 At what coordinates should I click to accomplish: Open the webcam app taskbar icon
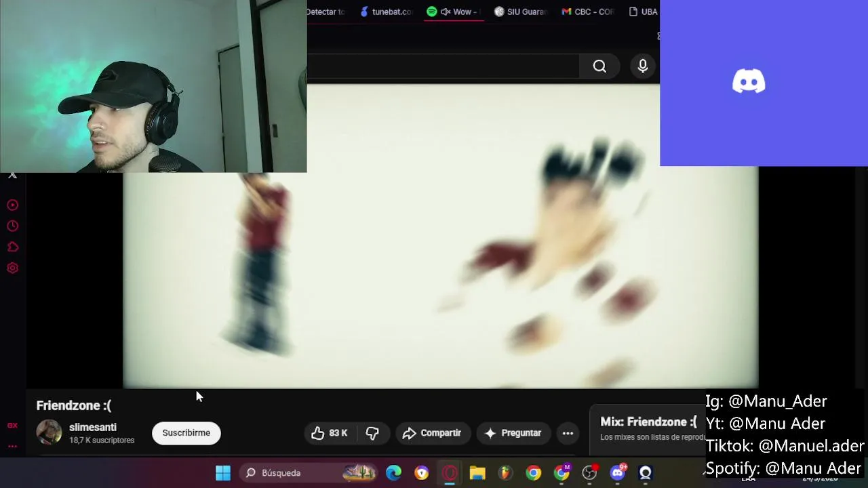point(646,473)
